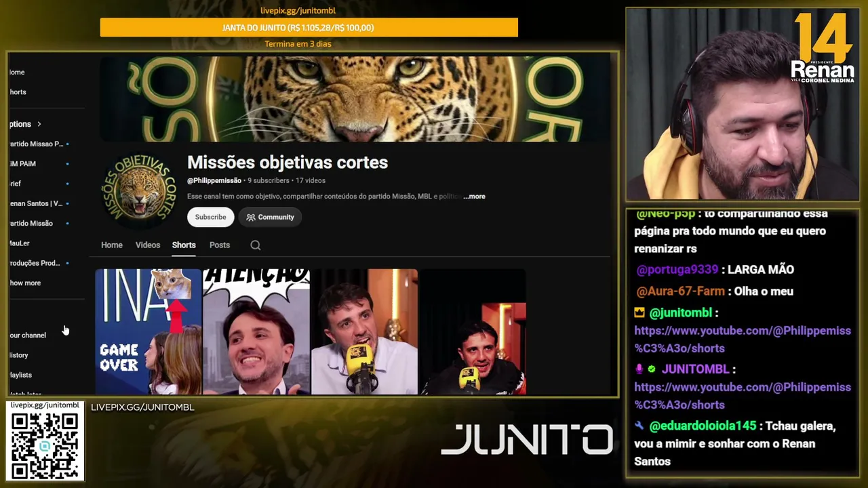Image resolution: width=868 pixels, height=488 pixels.
Task: Click the channel title 'Missões objetivas cortes'
Action: 288,163
